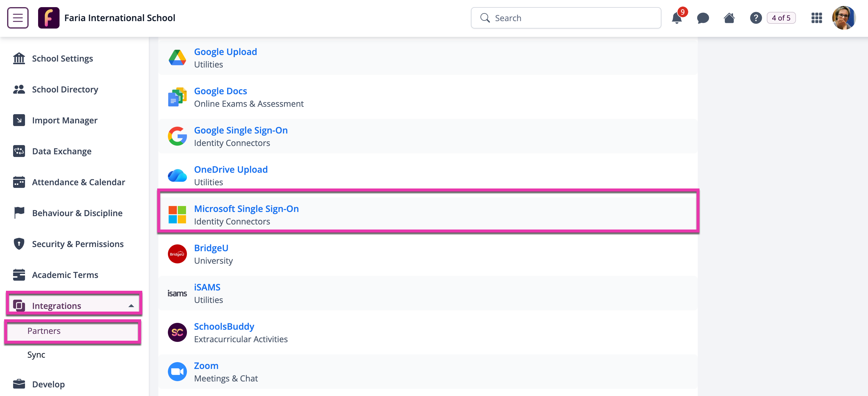Click 'Meetings & Chat' category text
Viewport: 868px width, 396px height.
pyautogui.click(x=226, y=379)
